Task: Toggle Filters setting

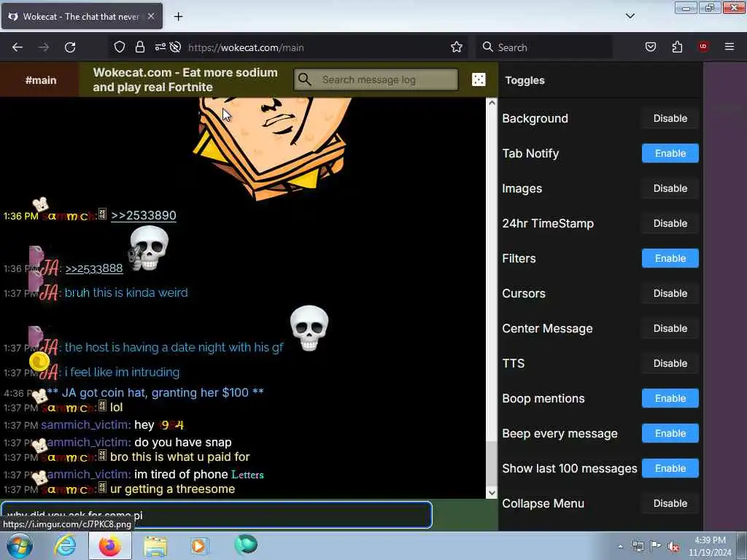Action: 670,258
